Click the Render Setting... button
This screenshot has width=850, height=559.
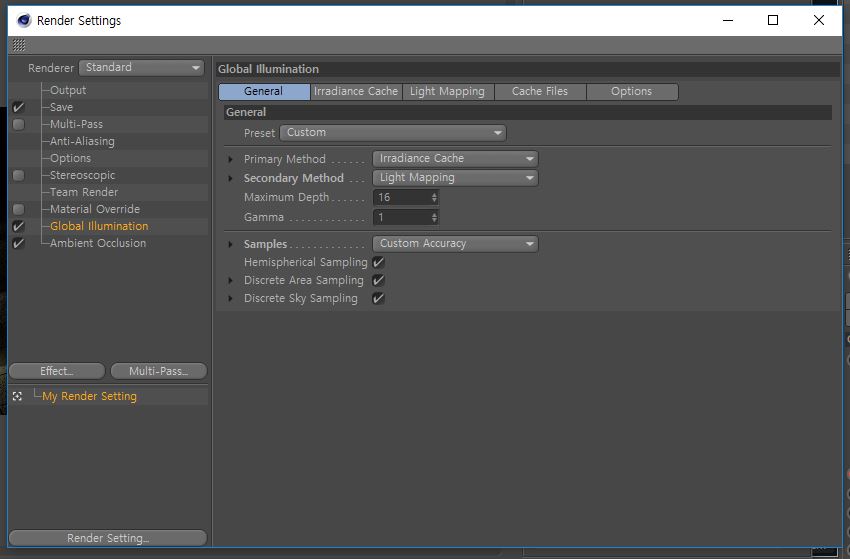tap(108, 538)
